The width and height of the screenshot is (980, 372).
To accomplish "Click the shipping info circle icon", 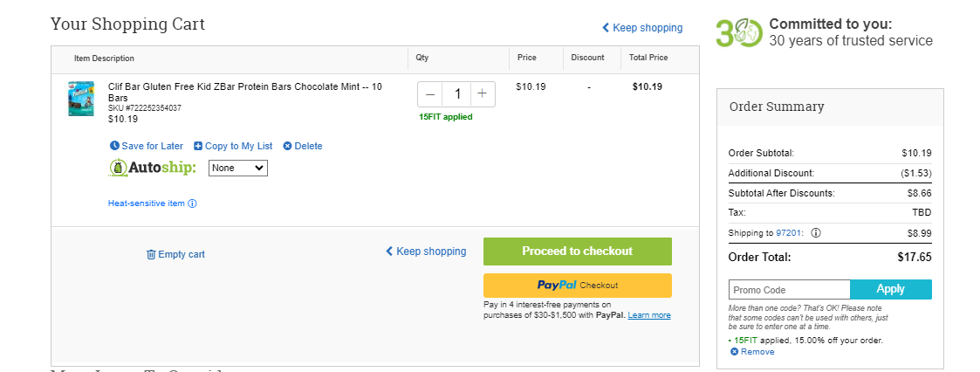I will [x=816, y=232].
